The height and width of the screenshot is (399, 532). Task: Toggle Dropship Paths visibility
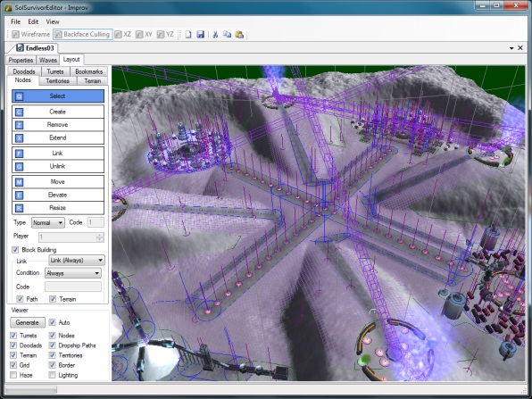tap(53, 345)
